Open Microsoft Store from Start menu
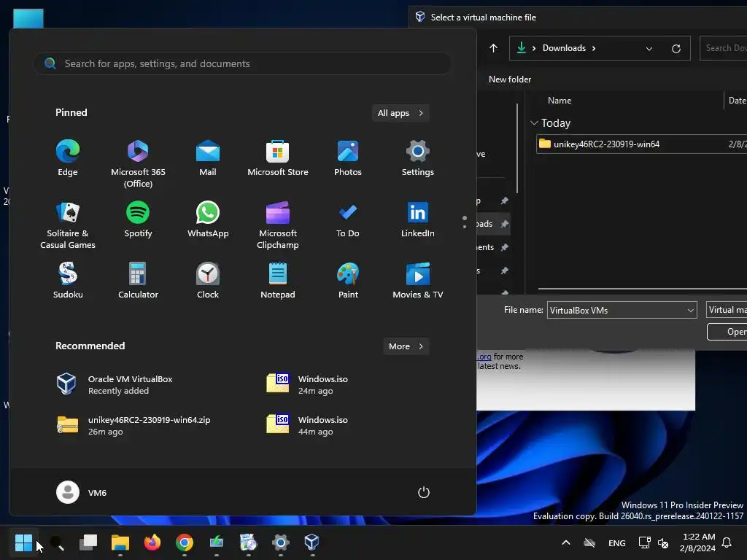Image resolution: width=747 pixels, height=560 pixels. pos(278,158)
